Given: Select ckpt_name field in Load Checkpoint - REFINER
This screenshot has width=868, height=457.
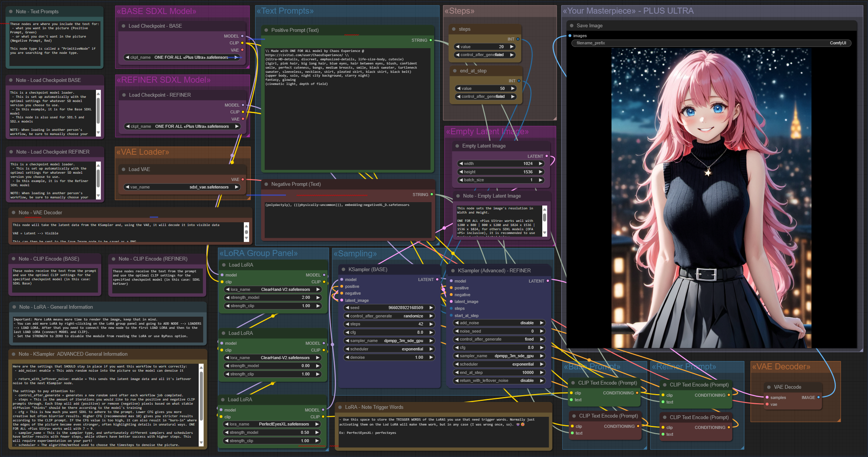Looking at the screenshot, I should (182, 126).
